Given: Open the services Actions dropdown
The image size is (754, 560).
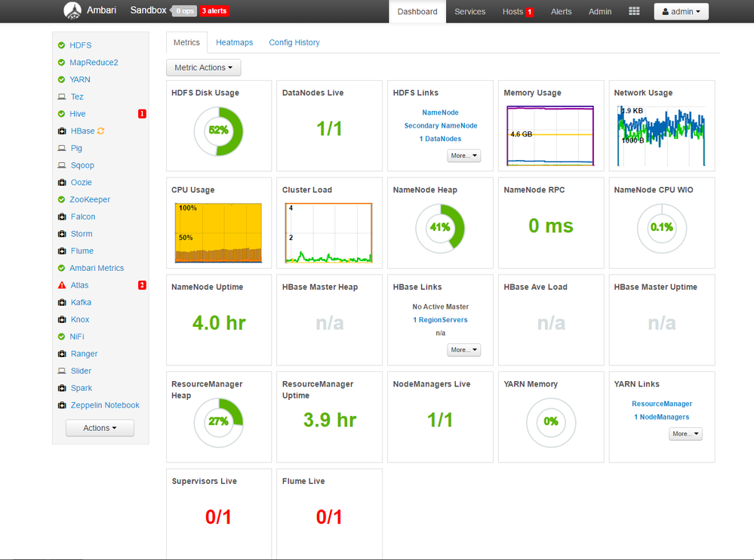Looking at the screenshot, I should pyautogui.click(x=100, y=428).
